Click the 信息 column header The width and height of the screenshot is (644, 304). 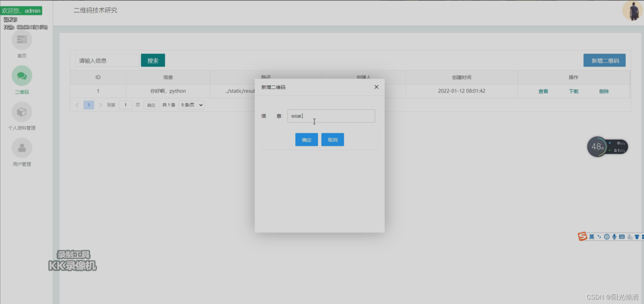(168, 77)
